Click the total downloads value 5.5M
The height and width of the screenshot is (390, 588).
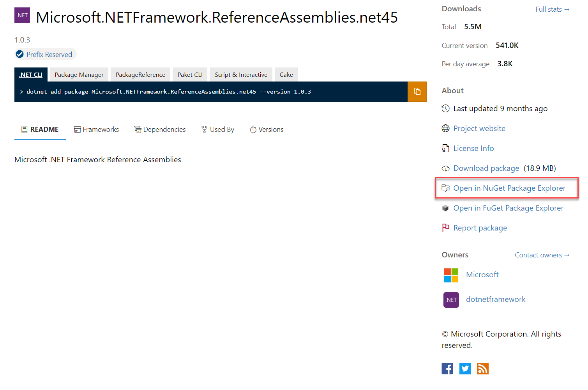point(473,27)
